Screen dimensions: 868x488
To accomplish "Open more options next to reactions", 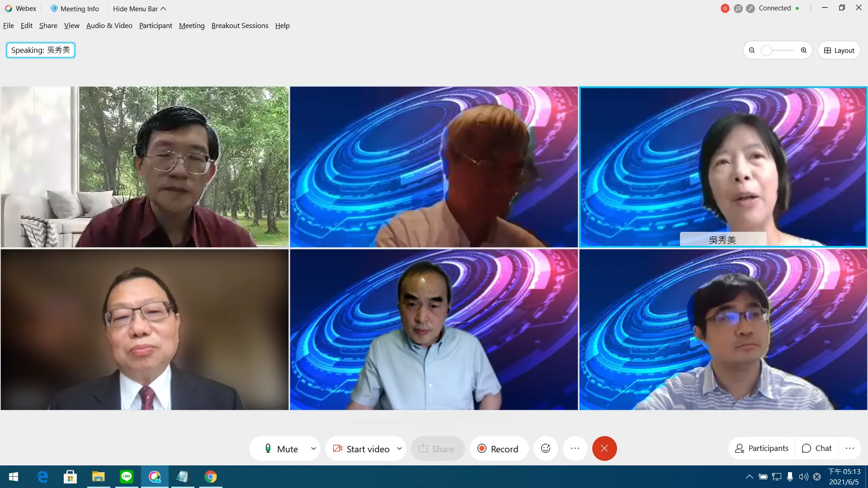I will pyautogui.click(x=575, y=448).
